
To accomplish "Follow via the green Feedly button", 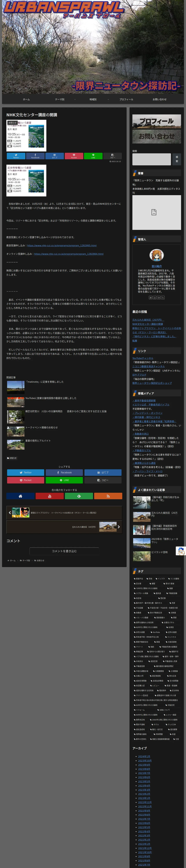I will coord(79,496).
